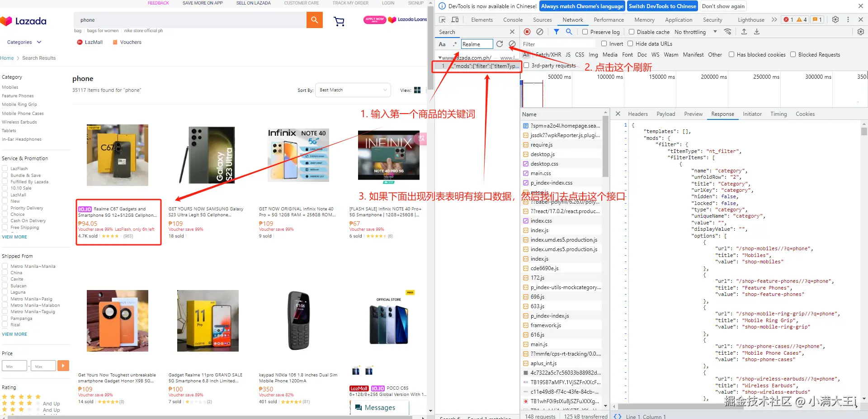Image resolution: width=868 pixels, height=419 pixels.
Task: Open the Messages chat button
Action: 379,408
